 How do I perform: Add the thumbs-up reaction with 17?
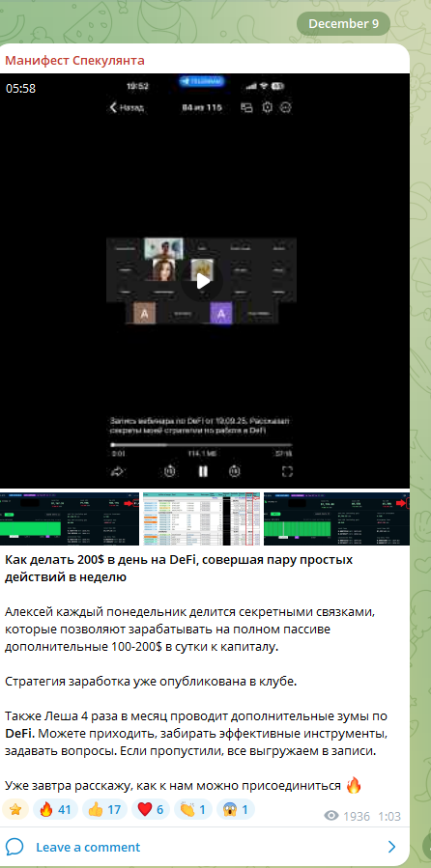[104, 809]
